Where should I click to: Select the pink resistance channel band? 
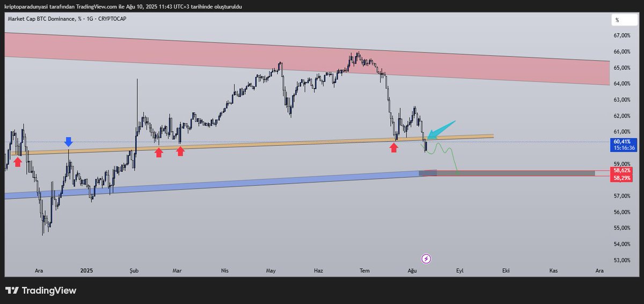pyautogui.click(x=307, y=59)
